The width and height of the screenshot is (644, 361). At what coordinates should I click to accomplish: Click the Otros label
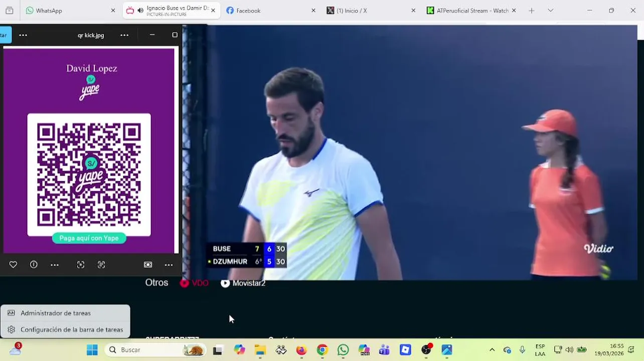(x=156, y=283)
